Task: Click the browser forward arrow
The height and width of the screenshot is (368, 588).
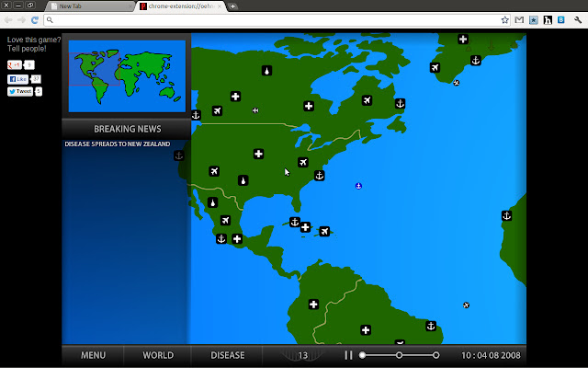Action: click(x=21, y=20)
